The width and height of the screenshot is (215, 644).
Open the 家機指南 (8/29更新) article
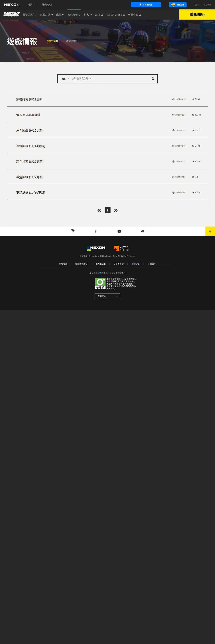click(x=30, y=99)
